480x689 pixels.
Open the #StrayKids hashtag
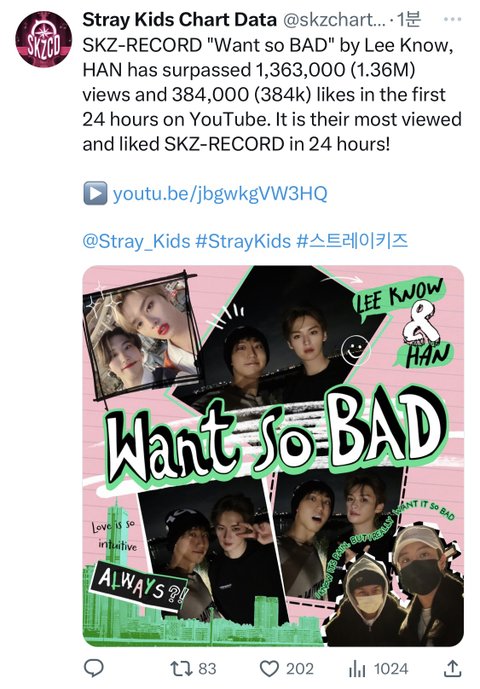(x=243, y=241)
